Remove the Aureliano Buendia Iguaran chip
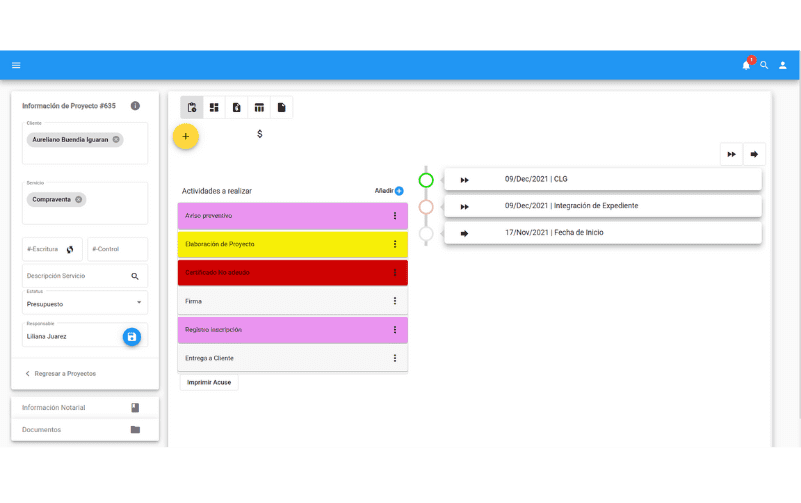The image size is (801, 503). 116,140
